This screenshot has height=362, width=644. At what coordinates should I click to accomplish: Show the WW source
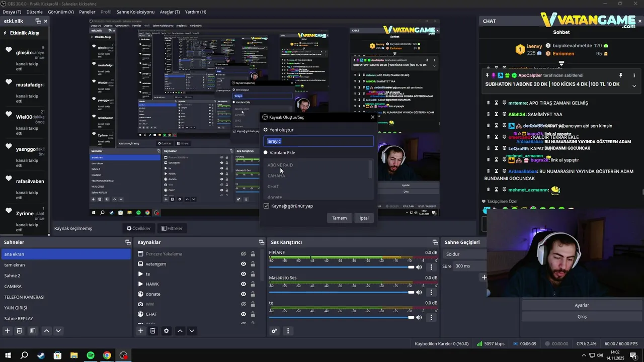(244, 304)
